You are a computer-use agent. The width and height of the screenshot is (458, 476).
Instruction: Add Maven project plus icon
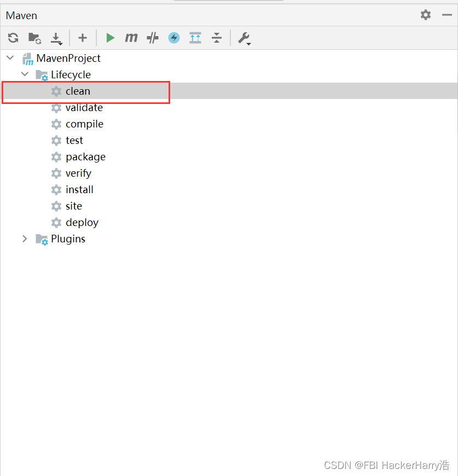[x=83, y=38]
